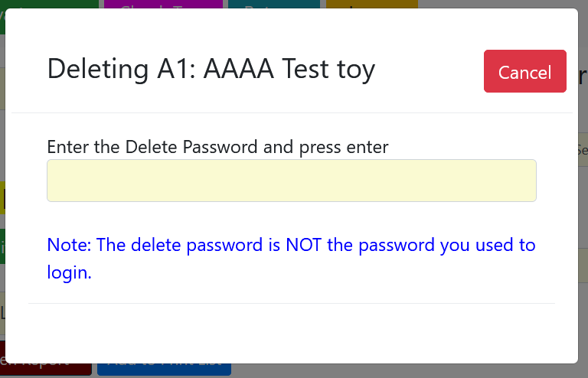This screenshot has height=378, width=588.
Task: Click the yellow button at top edge
Action: (371, 4)
